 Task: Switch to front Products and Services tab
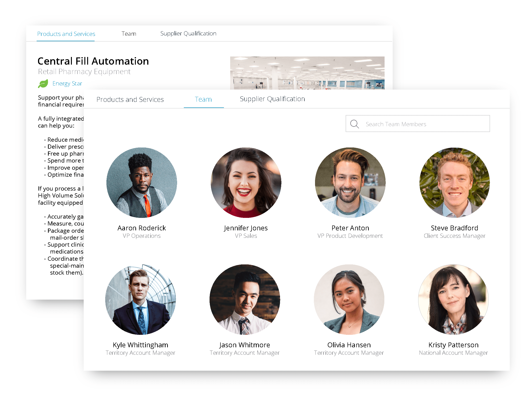pos(130,99)
